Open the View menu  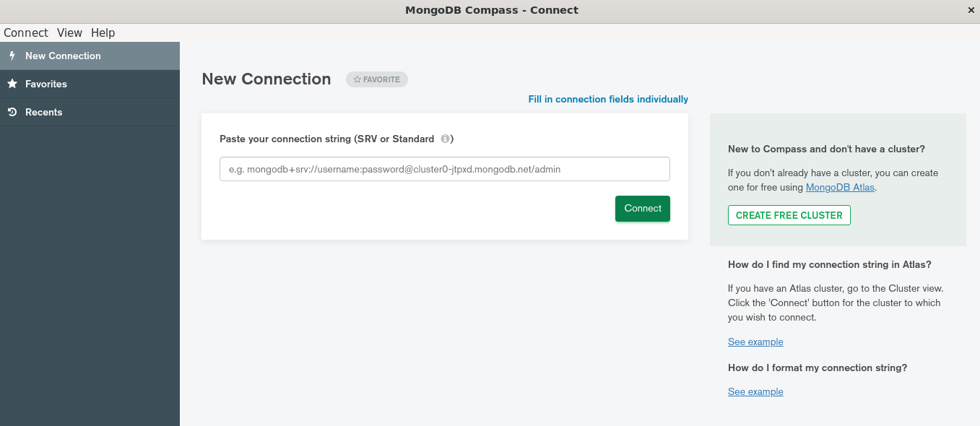(x=69, y=32)
